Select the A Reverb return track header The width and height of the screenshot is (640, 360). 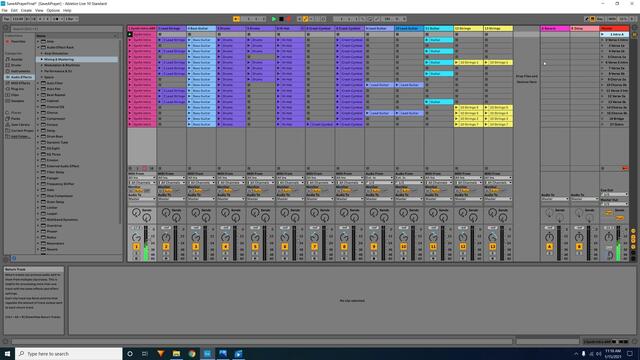click(x=555, y=28)
